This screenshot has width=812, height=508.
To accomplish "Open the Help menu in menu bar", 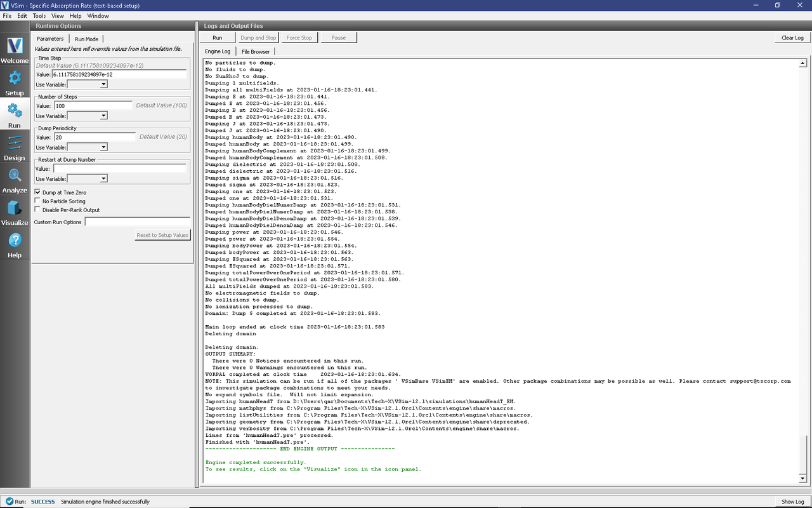I will [75, 16].
